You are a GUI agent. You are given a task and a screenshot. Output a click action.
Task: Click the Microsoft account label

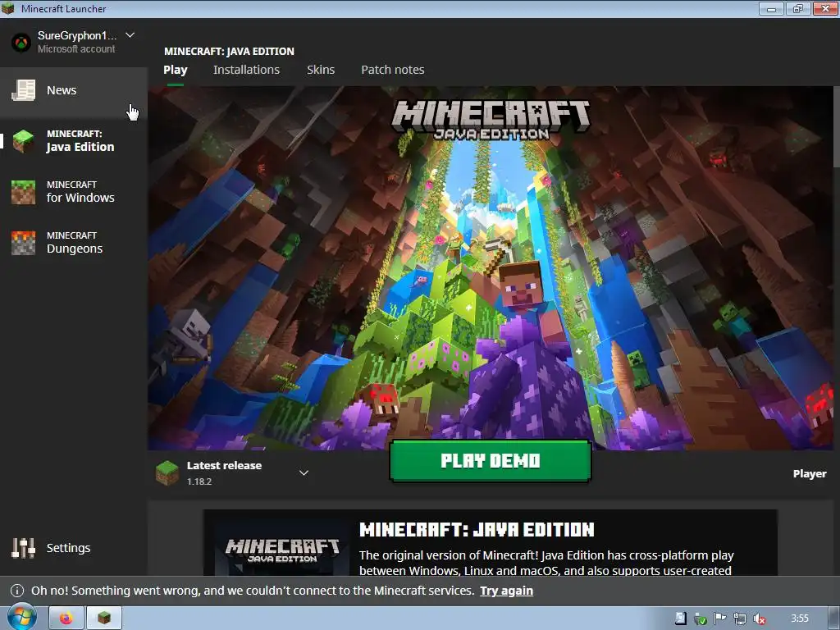click(76, 48)
